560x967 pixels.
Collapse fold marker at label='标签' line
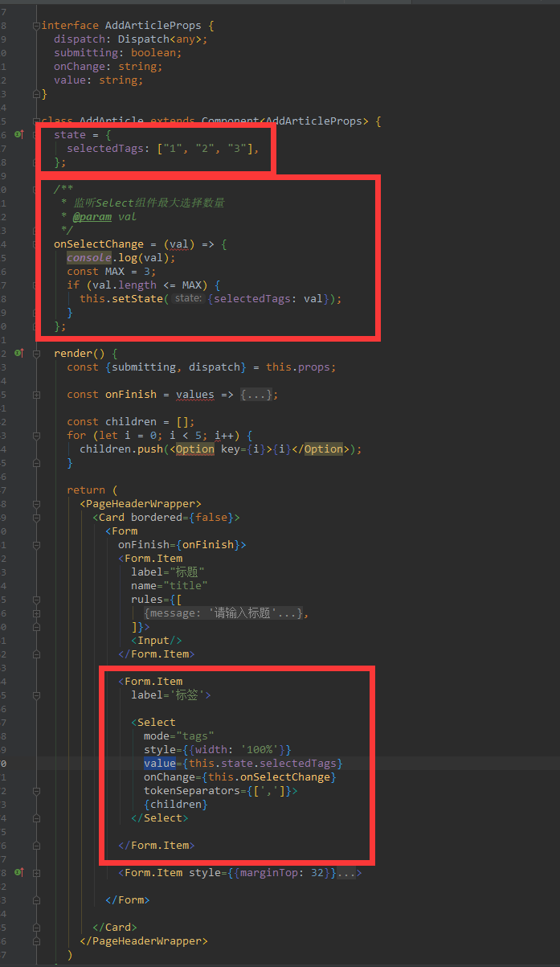[x=37, y=695]
